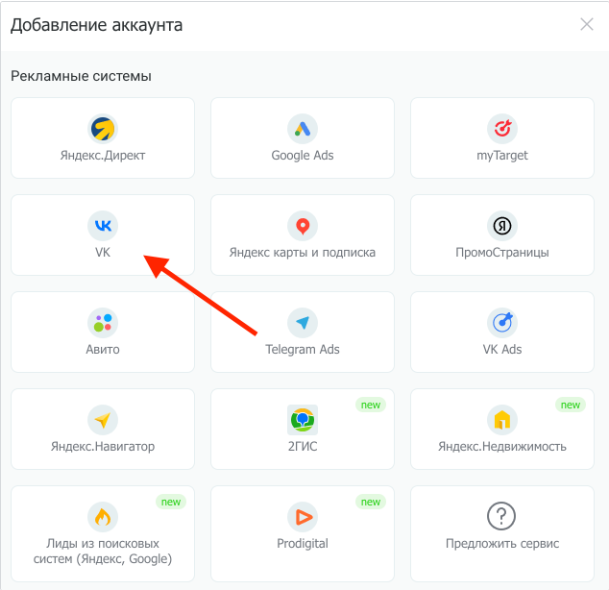Choose the Google Ads label
Screen dimensions: 609x590
[302, 155]
